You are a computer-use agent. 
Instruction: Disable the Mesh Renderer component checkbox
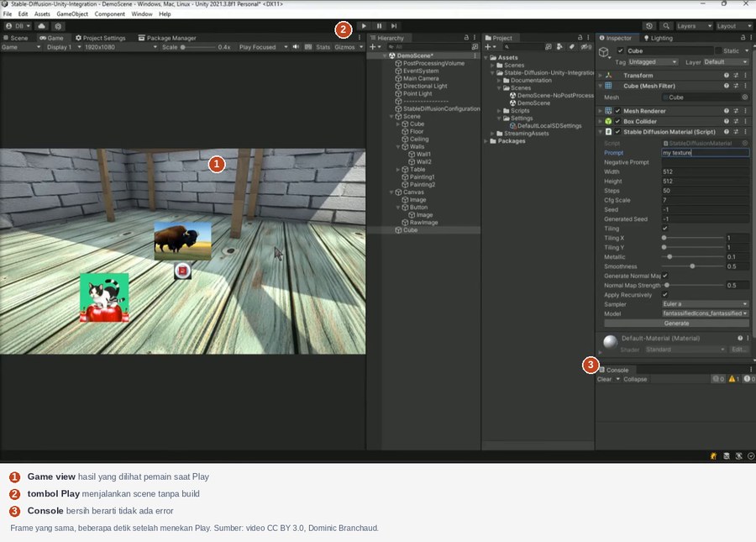coord(617,111)
